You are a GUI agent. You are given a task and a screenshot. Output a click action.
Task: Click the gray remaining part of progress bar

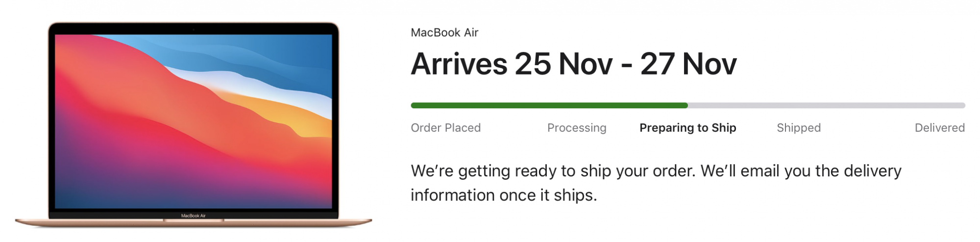(827, 105)
